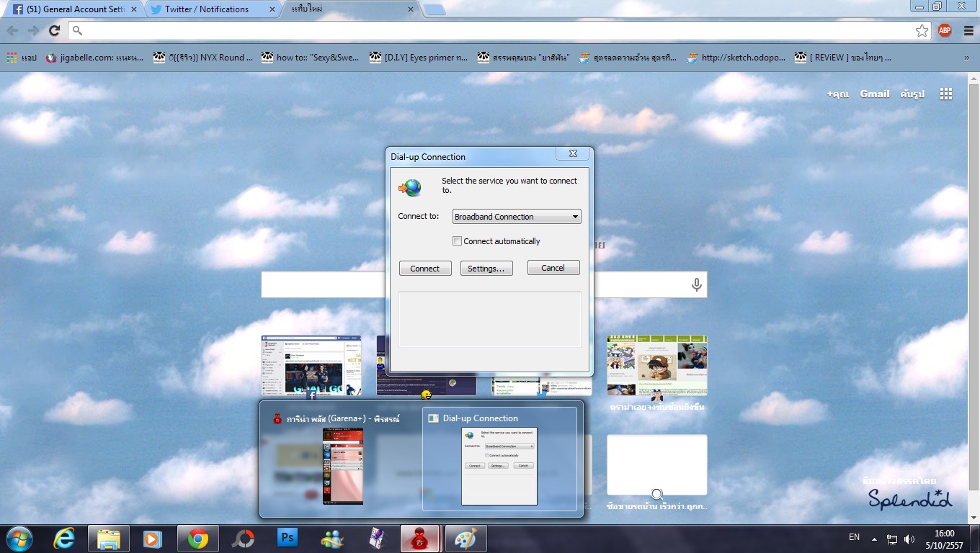
Task: Open the Facebook most-visited thumbnail
Action: [x=311, y=365]
